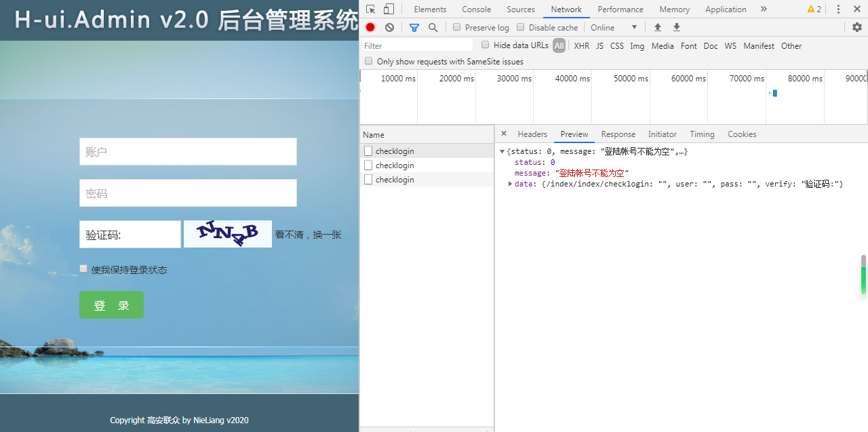Open the export HAR file icon
This screenshot has height=432, width=868.
click(x=676, y=27)
